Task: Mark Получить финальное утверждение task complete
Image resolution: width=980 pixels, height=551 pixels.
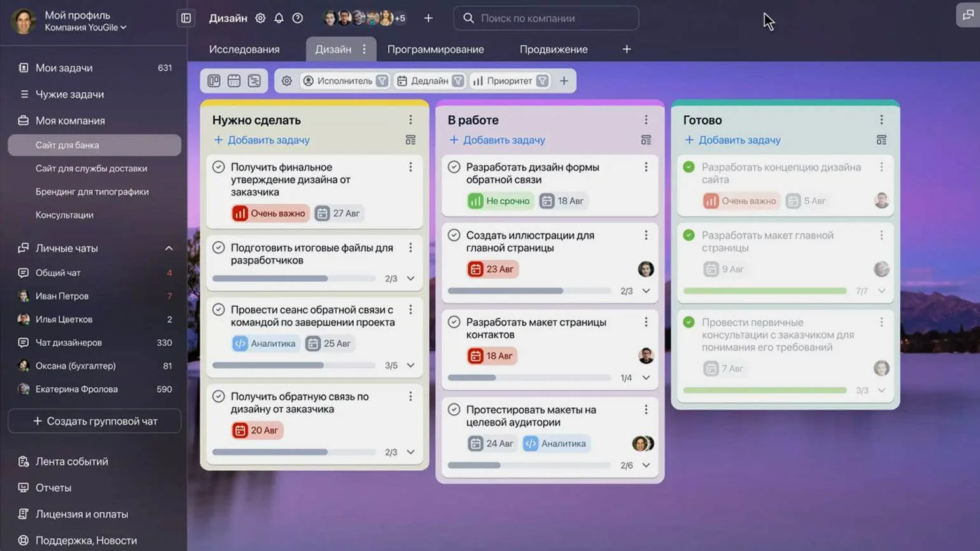Action: (218, 167)
